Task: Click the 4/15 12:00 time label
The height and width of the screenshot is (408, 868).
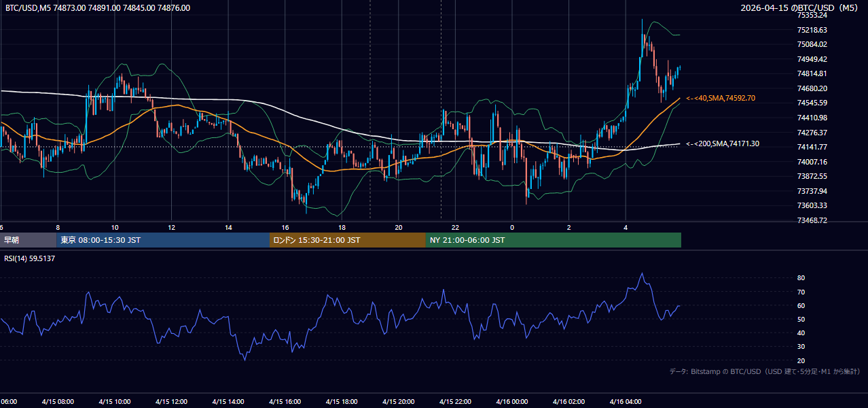Action: click(x=171, y=401)
